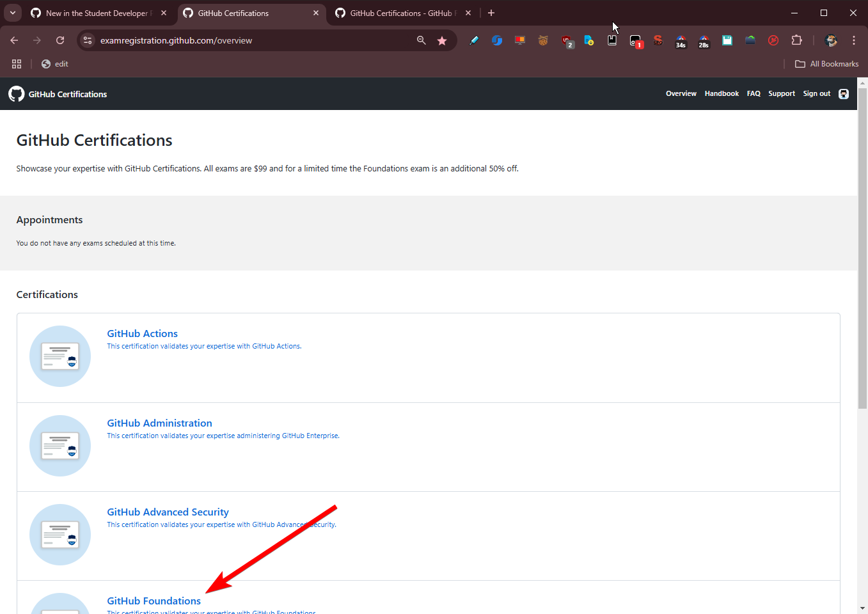
Task: Open the All Bookmarks folder
Action: [826, 64]
